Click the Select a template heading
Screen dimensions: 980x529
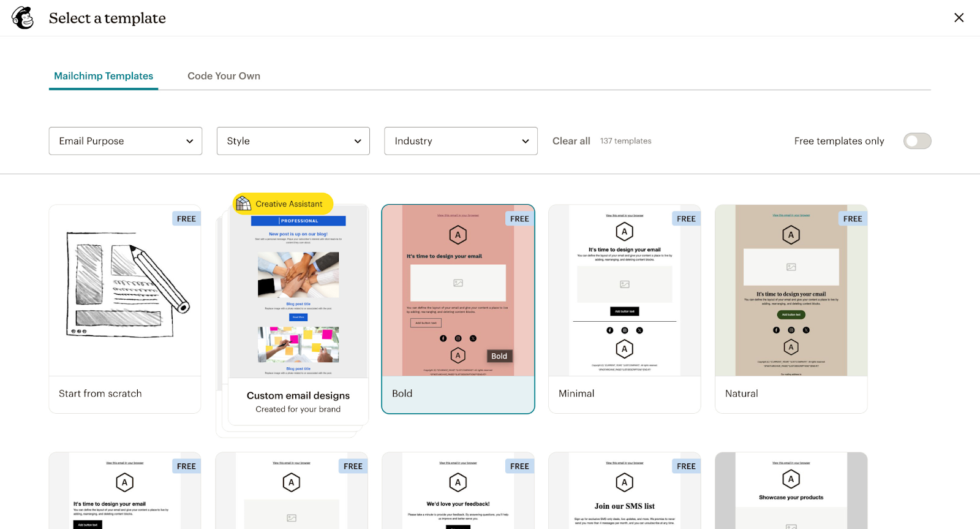point(107,18)
